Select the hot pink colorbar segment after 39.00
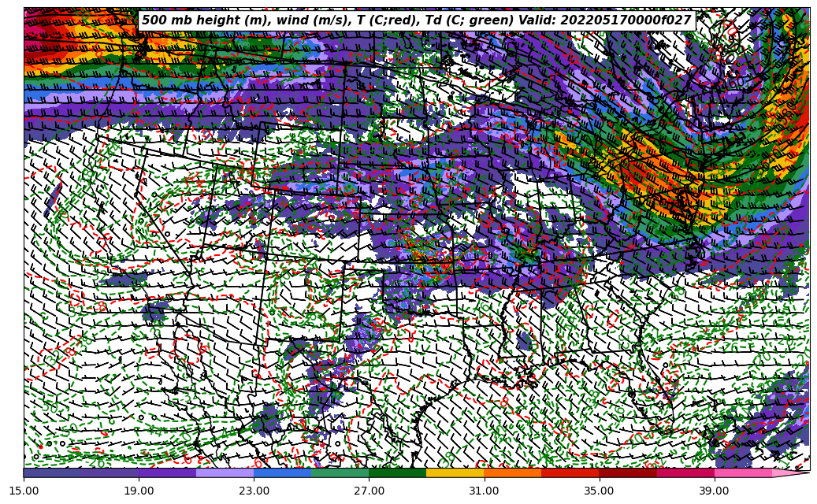The image size is (817, 504). (743, 472)
